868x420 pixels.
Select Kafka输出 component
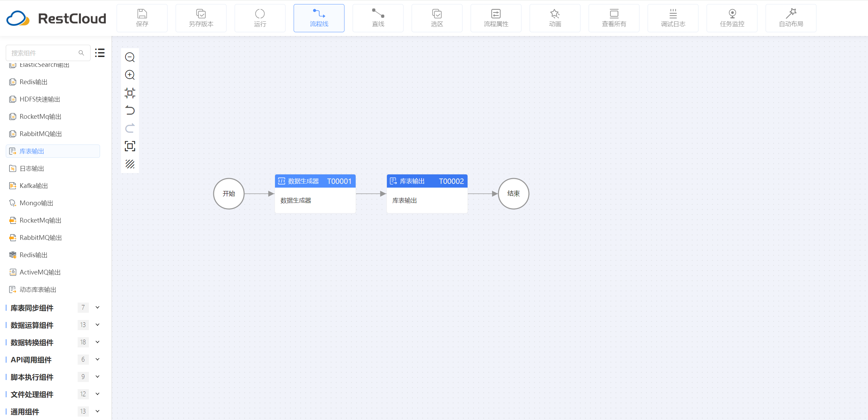pyautogui.click(x=53, y=186)
